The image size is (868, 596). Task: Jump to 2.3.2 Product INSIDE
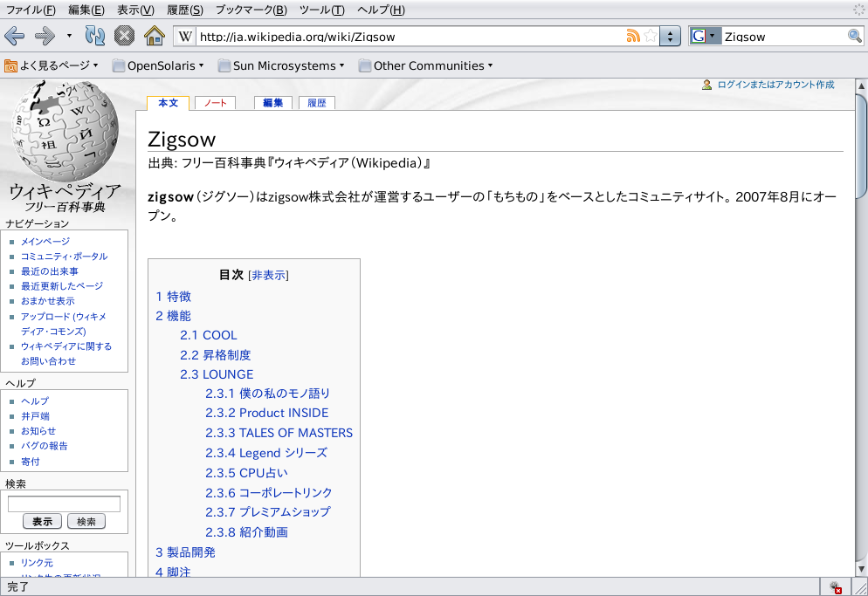point(267,413)
